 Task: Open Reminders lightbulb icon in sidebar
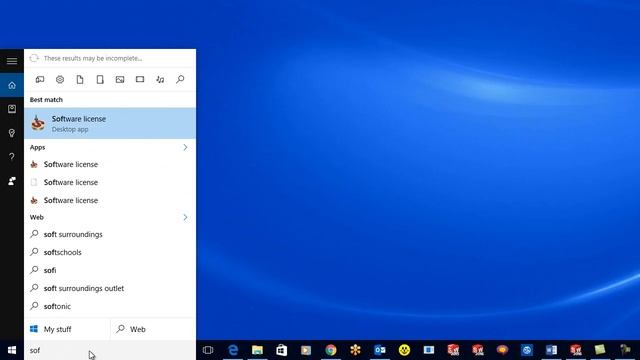pyautogui.click(x=12, y=133)
